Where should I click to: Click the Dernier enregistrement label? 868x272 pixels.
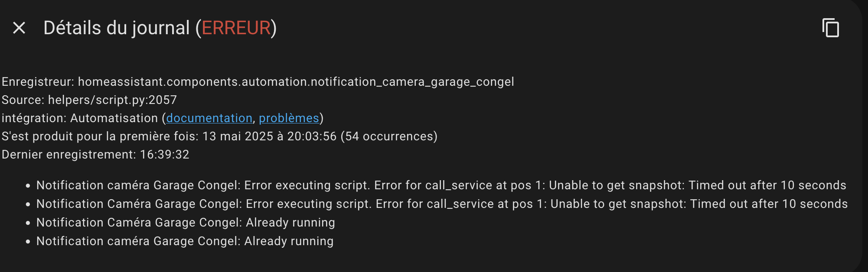[69, 155]
